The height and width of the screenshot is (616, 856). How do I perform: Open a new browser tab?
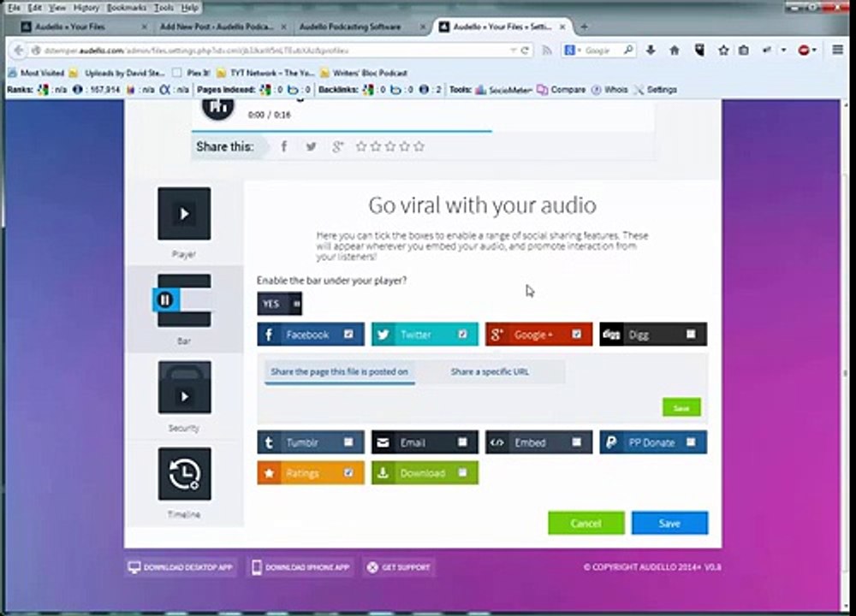point(584,27)
